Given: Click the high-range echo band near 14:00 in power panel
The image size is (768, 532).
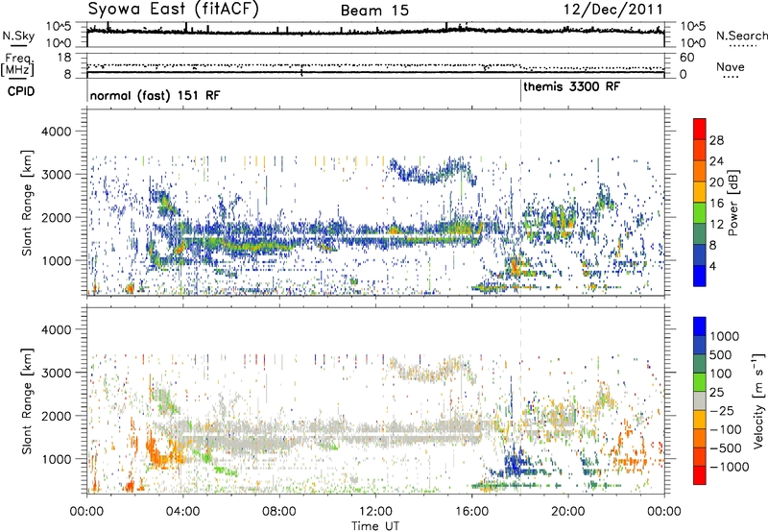Looking at the screenshot, I should [431, 172].
